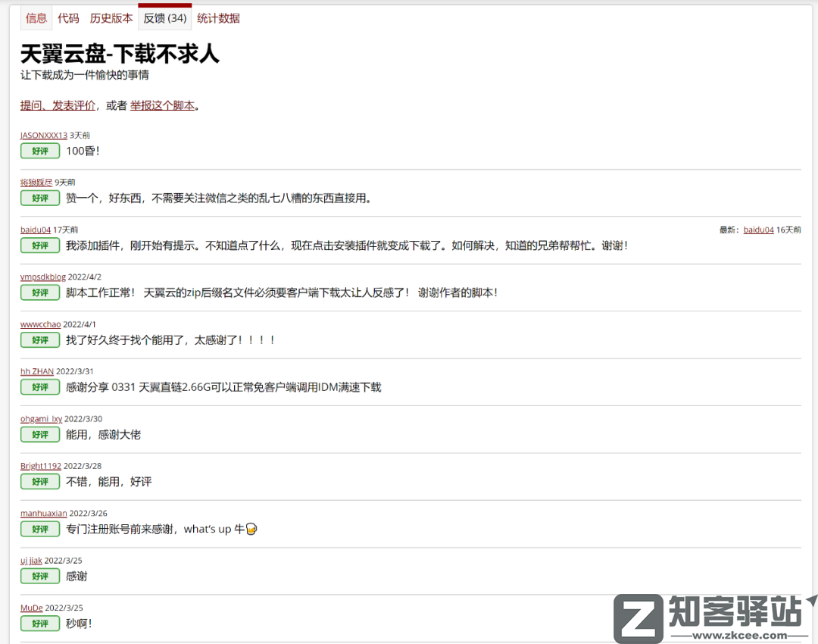Click the 反馈 (34) tab
The width and height of the screenshot is (818, 644).
point(164,17)
